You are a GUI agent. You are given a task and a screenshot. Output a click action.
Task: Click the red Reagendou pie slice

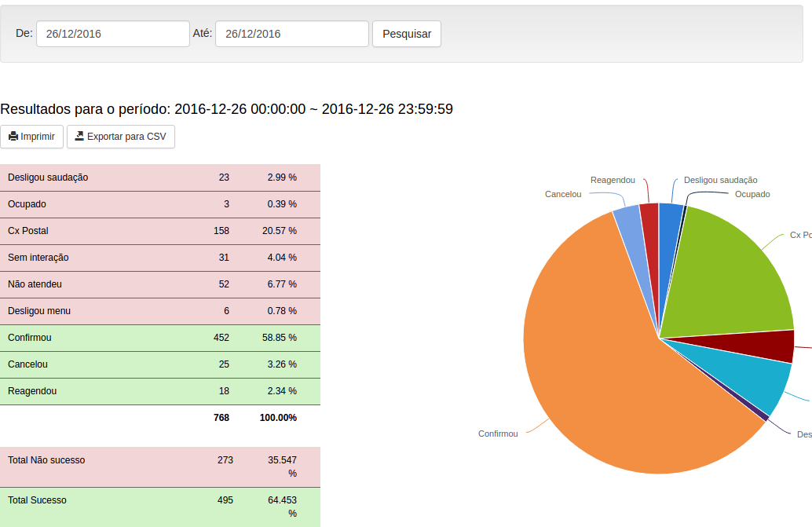[649, 220]
